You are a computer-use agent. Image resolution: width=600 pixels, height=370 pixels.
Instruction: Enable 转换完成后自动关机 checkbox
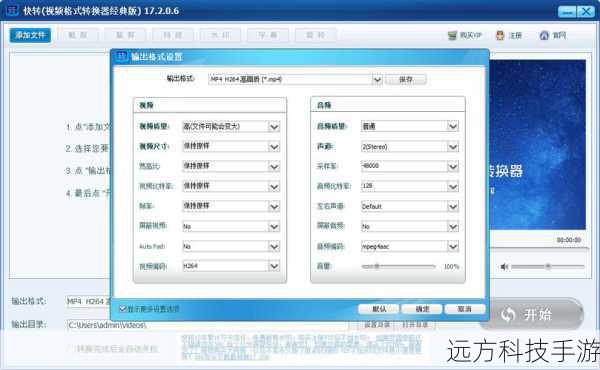(71, 349)
